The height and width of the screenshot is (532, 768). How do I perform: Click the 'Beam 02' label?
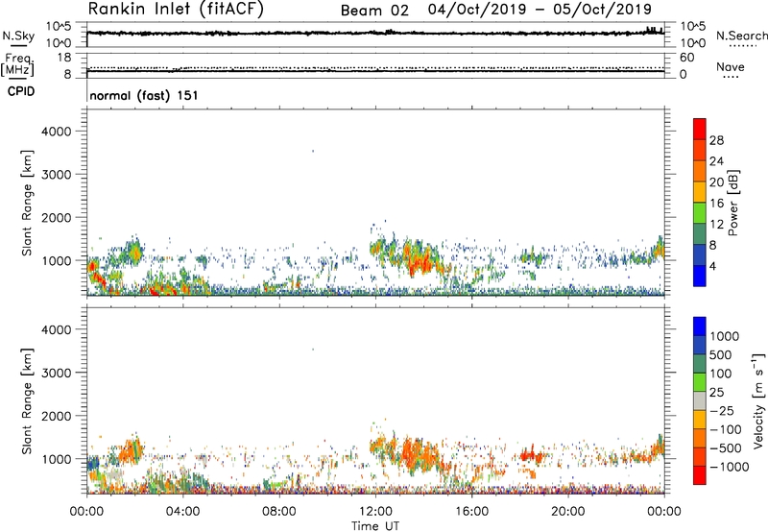[x=374, y=11]
